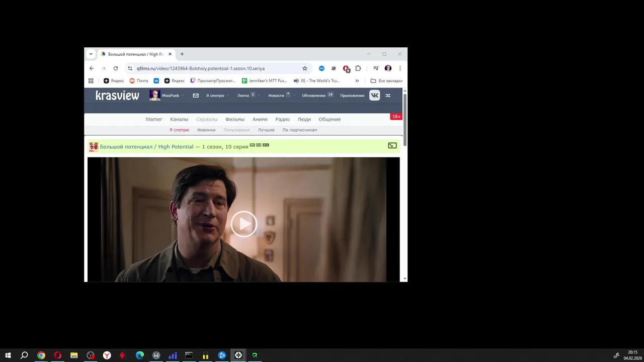This screenshot has height=362, width=644.
Task: Click the MissPunk user avatar
Action: click(154, 95)
